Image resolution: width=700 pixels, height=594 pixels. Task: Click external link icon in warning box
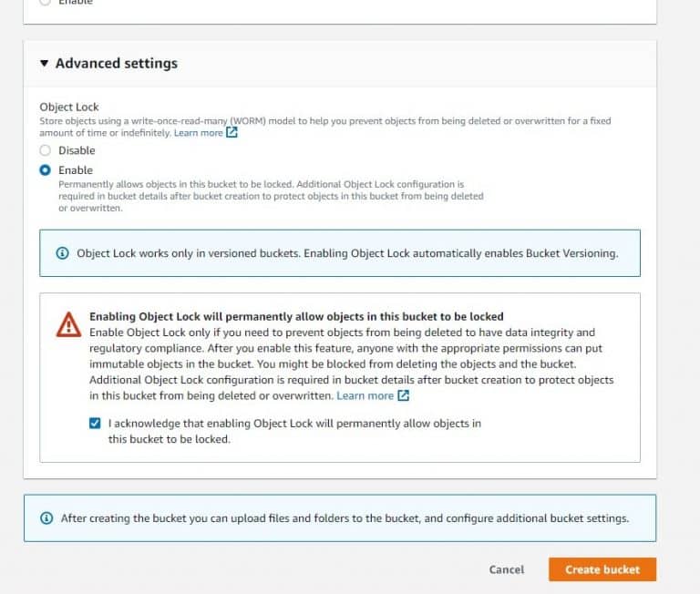pyautogui.click(x=403, y=395)
